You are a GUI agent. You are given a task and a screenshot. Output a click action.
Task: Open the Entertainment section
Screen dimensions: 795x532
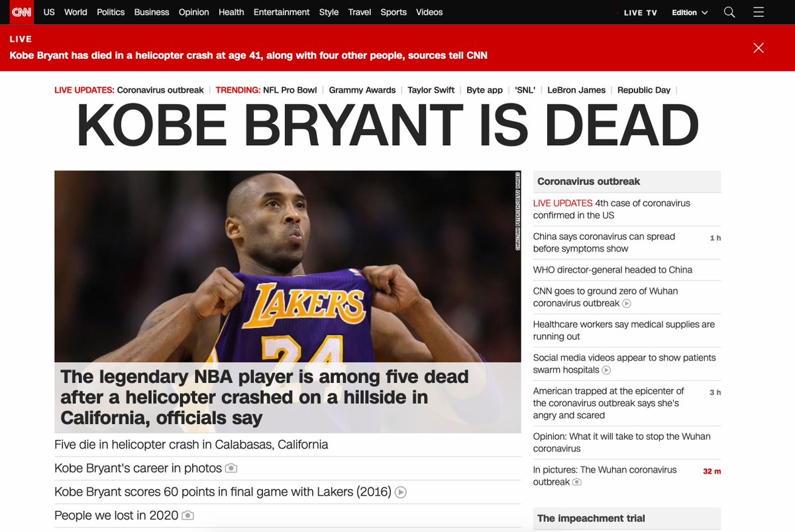coord(282,12)
